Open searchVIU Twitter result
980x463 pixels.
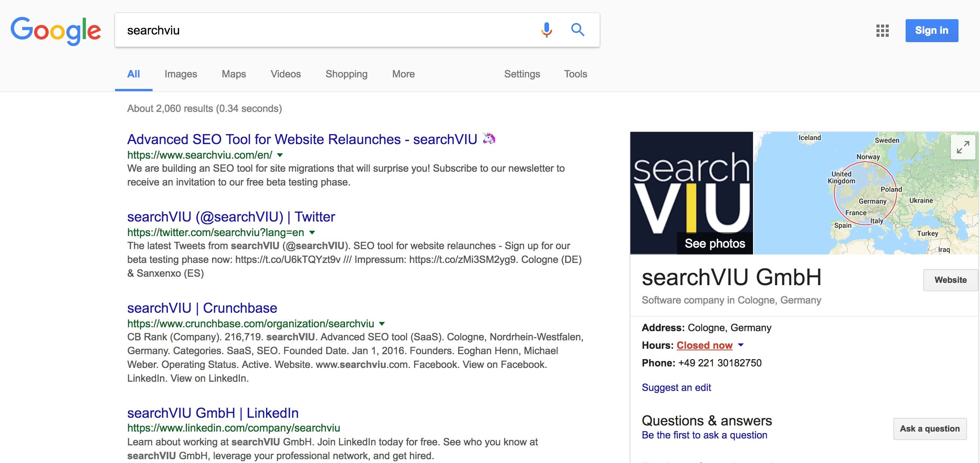click(231, 217)
